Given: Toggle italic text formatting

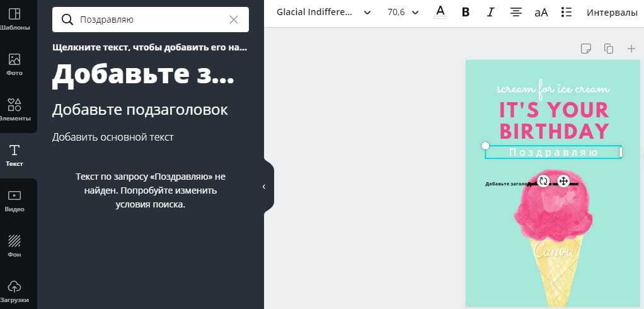Looking at the screenshot, I should coord(491,12).
